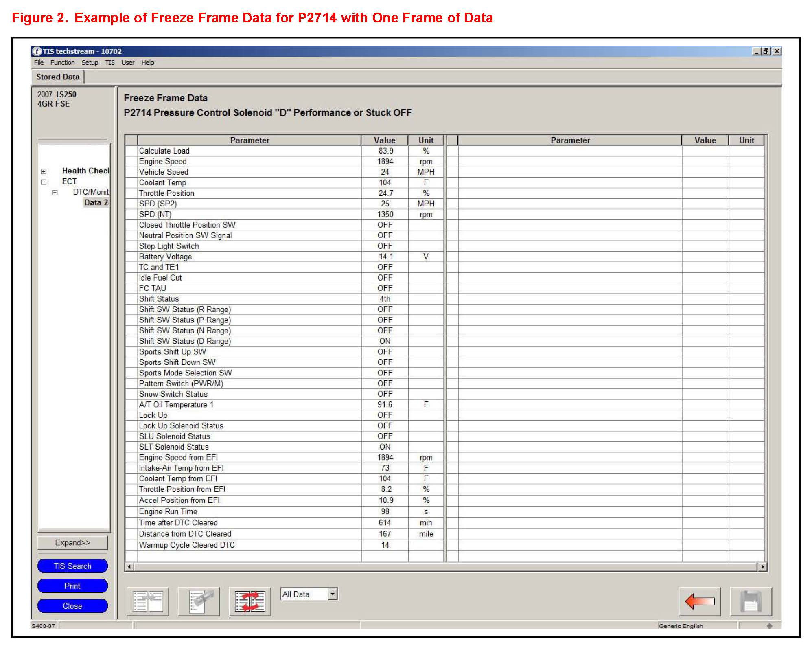
Task: Collapse the ECT tree node
Action: pyautogui.click(x=44, y=182)
